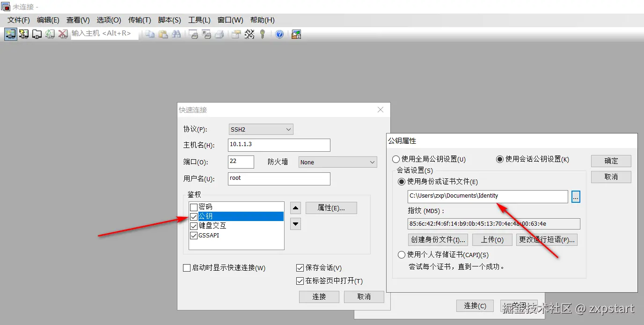
Task: Open the 窗口(W) menu
Action: (x=230, y=20)
